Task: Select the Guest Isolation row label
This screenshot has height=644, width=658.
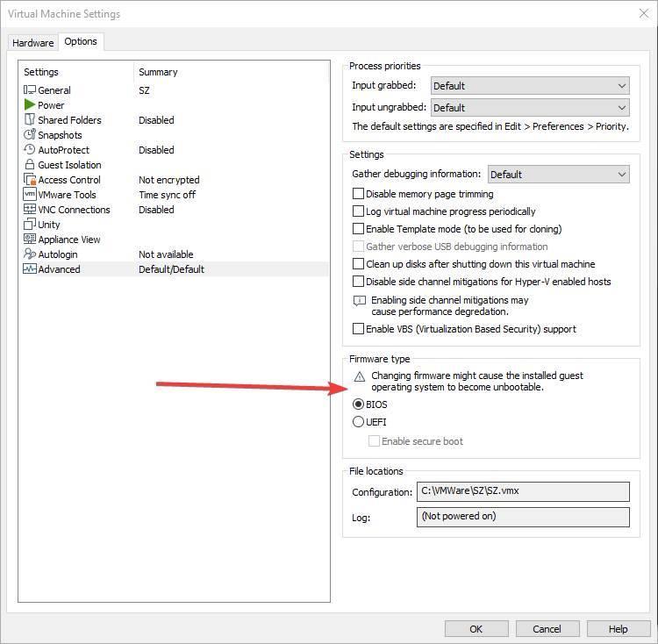Action: click(x=69, y=165)
